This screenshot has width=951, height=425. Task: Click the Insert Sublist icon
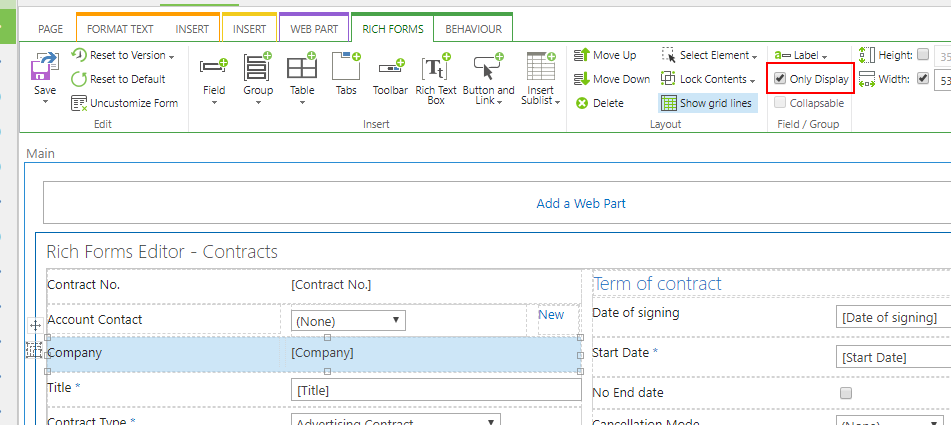click(541, 68)
